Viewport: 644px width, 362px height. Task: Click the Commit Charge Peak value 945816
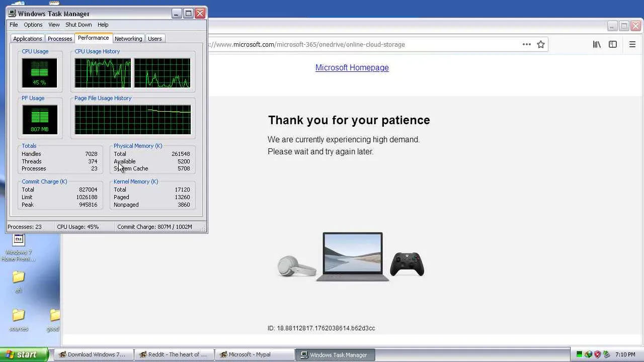pos(88,205)
